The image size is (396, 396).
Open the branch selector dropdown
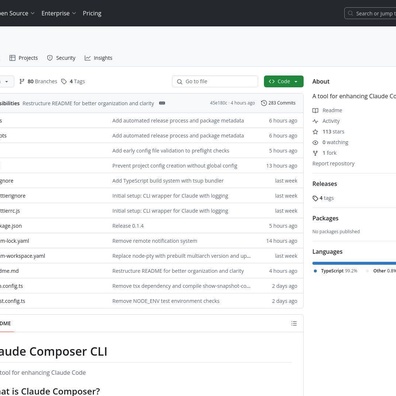(x=6, y=81)
